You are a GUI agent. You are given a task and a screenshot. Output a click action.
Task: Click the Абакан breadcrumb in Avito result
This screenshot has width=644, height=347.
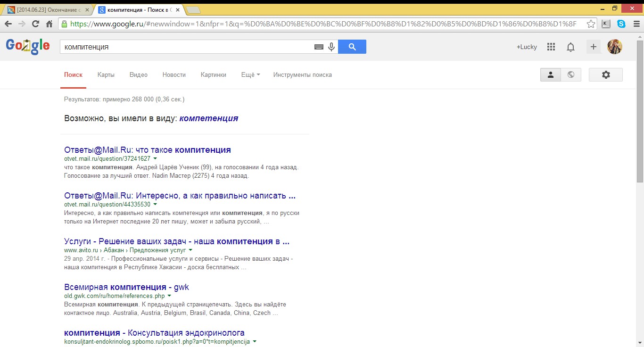(113, 250)
